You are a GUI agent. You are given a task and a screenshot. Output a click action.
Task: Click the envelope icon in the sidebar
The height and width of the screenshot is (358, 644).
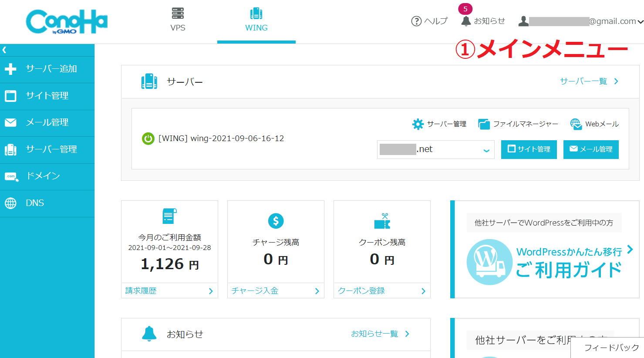10,123
